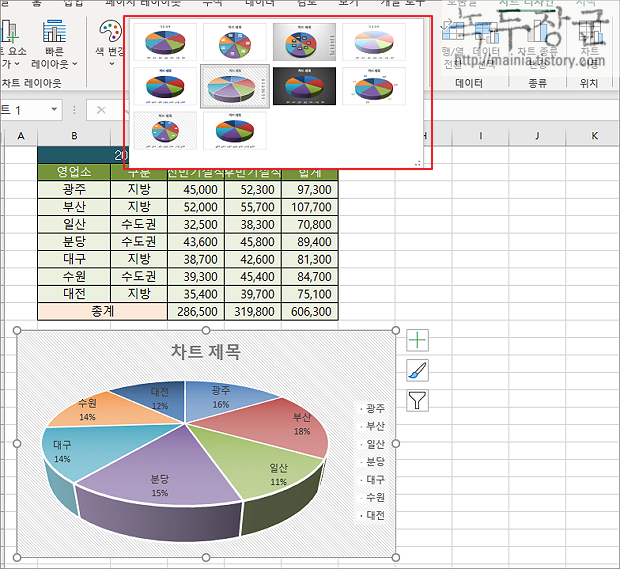The width and height of the screenshot is (620, 569).
Task: Click the formula bar cancel X icon
Action: coord(101,110)
